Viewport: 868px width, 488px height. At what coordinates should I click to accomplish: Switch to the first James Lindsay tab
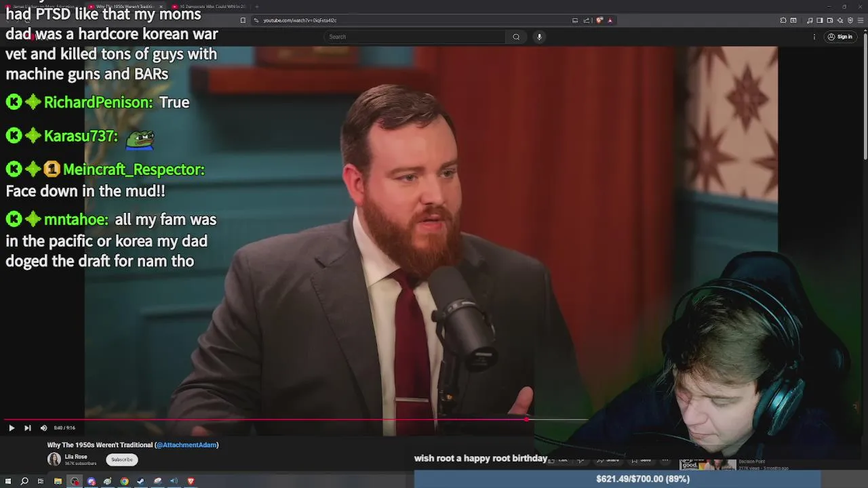click(x=44, y=7)
